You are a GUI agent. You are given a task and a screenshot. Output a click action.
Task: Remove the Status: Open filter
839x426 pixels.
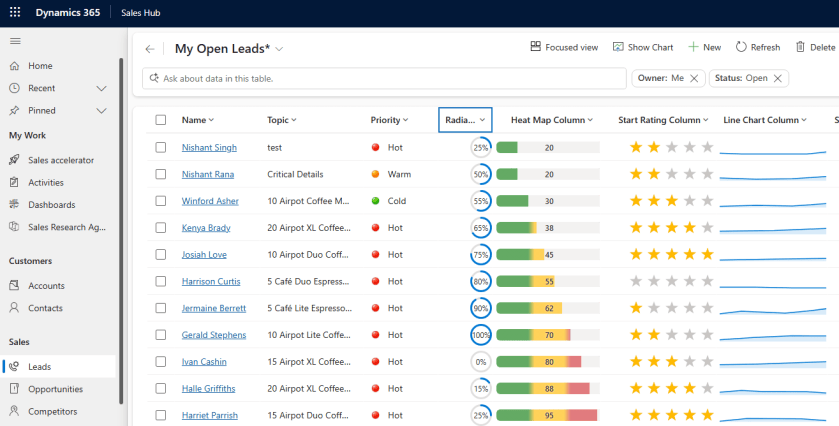click(x=777, y=78)
